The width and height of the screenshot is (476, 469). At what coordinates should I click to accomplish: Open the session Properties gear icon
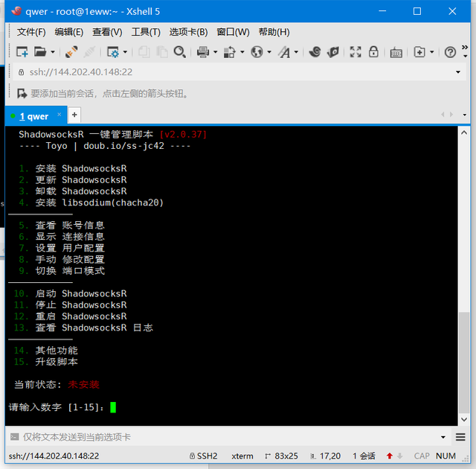113,52
